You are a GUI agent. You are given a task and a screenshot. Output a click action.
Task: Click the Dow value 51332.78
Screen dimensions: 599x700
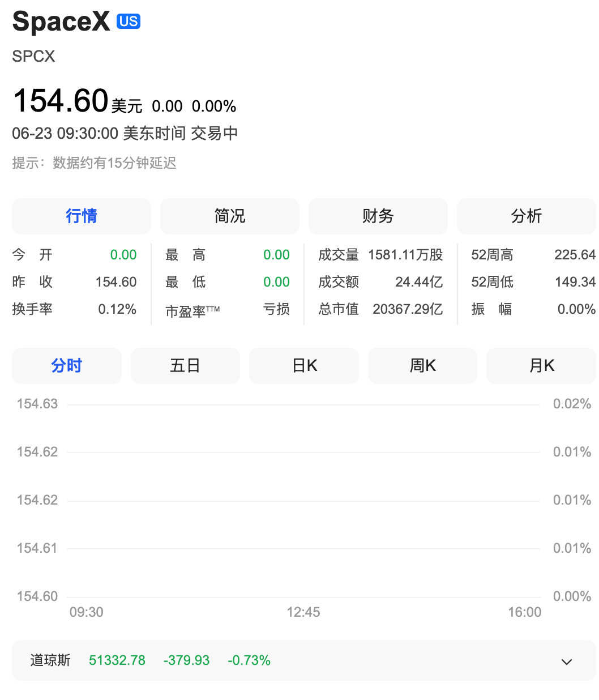(117, 660)
